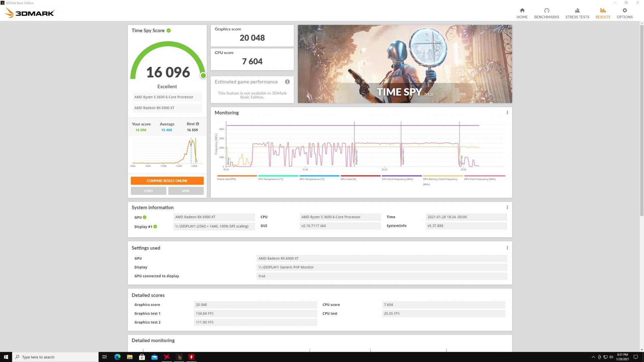Toggle GPU Temperature legend swatch
Image resolution: width=644 pixels, height=362 pixels.
point(319,176)
